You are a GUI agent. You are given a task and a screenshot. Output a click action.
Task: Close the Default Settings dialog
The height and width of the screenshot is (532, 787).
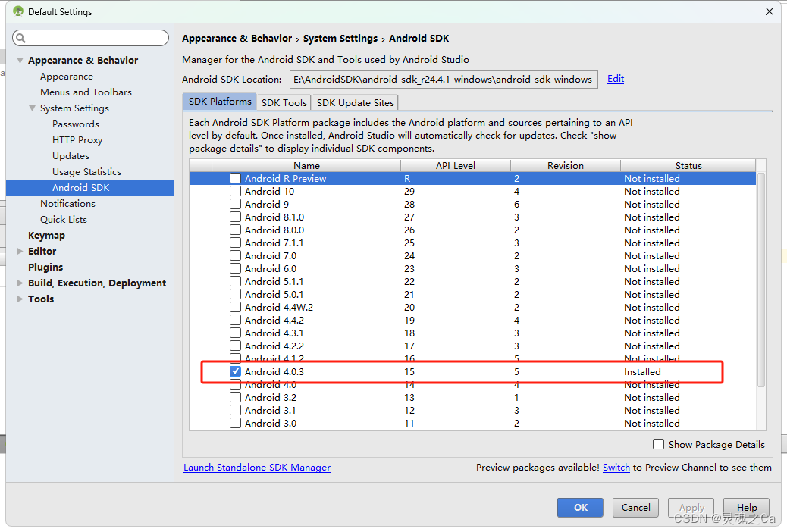tap(769, 11)
